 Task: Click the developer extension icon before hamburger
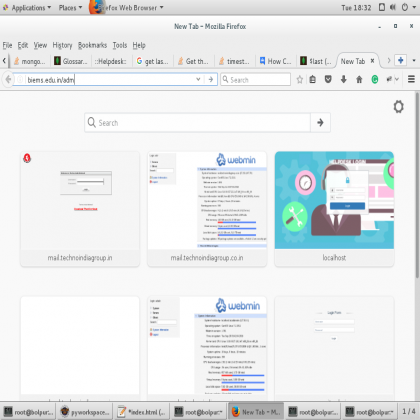[x=389, y=79]
